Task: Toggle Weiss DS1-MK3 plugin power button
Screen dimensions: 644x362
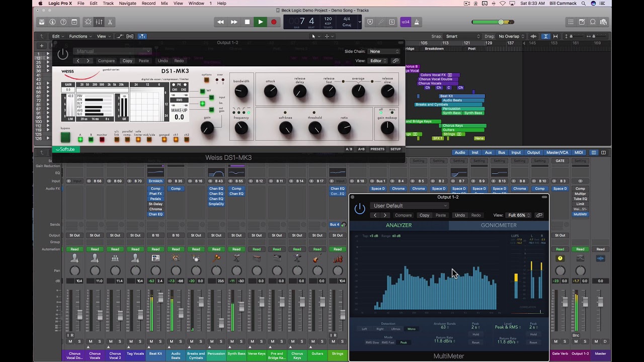Action: [x=63, y=54]
